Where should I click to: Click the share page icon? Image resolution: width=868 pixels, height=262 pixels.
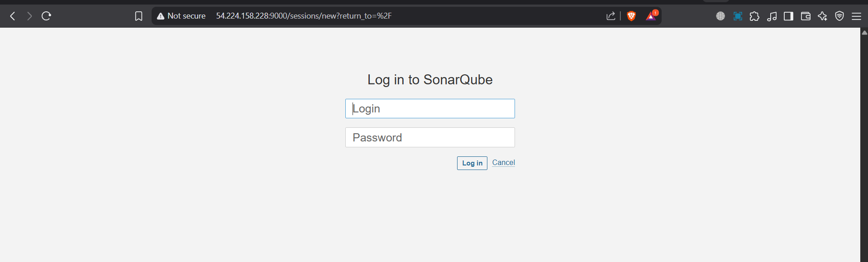(x=610, y=16)
